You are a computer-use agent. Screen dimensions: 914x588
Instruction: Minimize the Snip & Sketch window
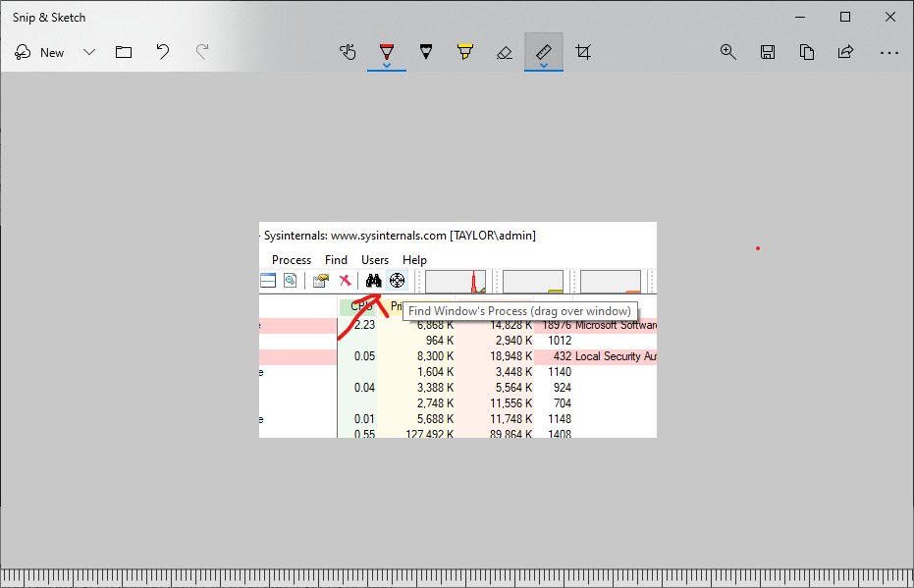800,17
